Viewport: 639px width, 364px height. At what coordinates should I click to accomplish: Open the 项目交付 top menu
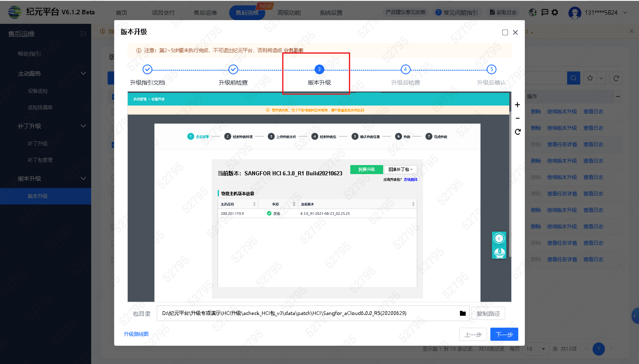(163, 13)
